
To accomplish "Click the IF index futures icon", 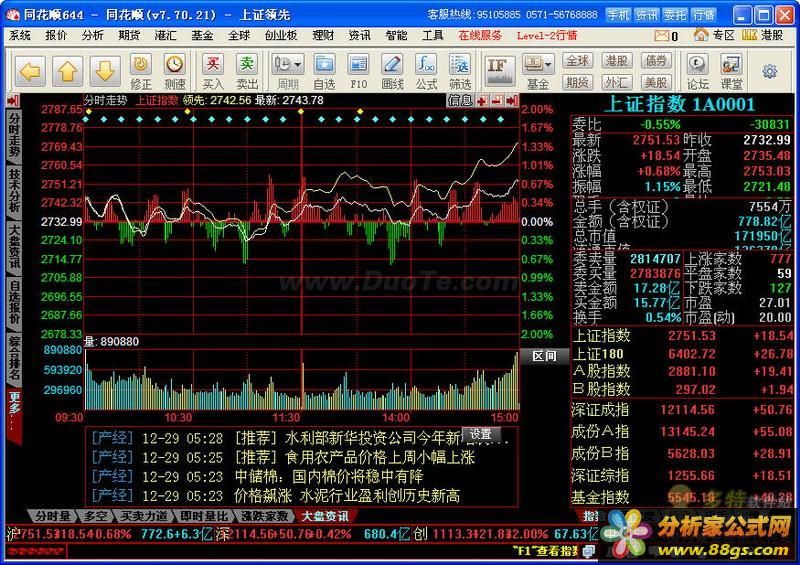I will (499, 70).
